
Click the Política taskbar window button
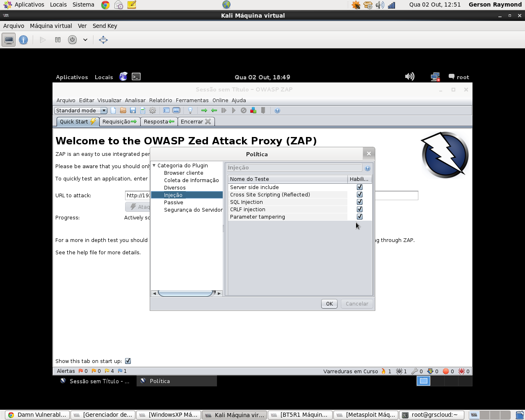coord(176,381)
